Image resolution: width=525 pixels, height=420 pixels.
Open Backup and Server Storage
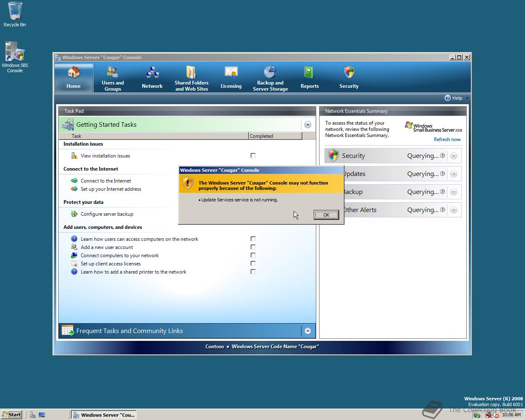pos(270,78)
